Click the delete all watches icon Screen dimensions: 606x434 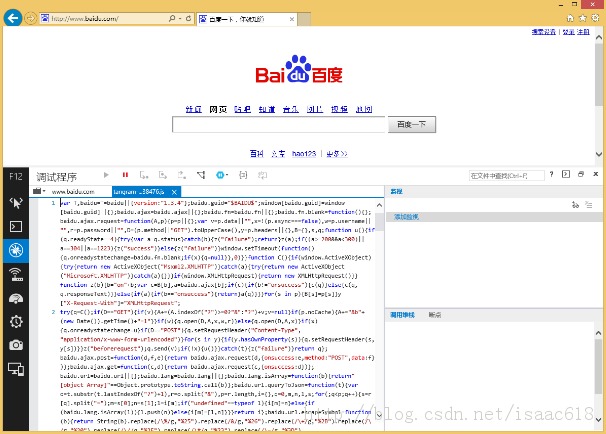(x=589, y=205)
